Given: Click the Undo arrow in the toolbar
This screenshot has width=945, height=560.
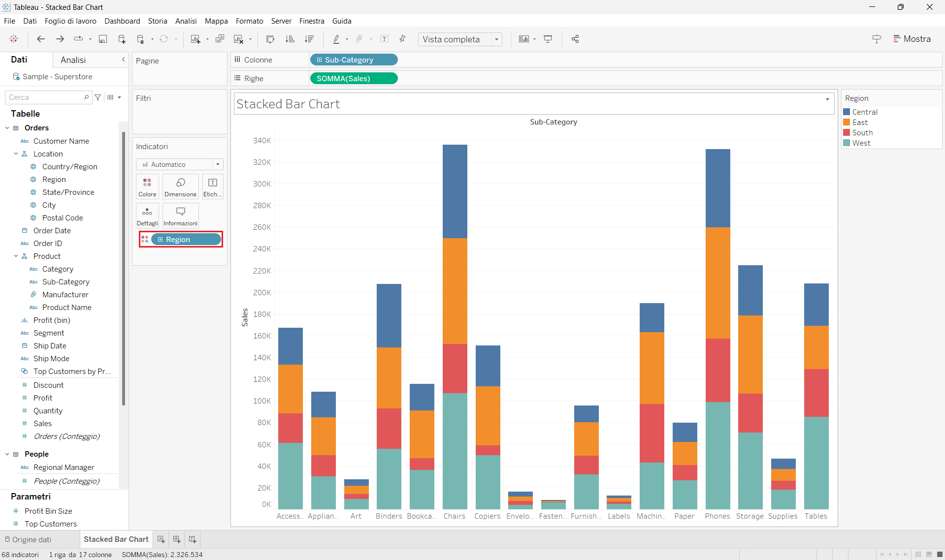Looking at the screenshot, I should tap(41, 39).
